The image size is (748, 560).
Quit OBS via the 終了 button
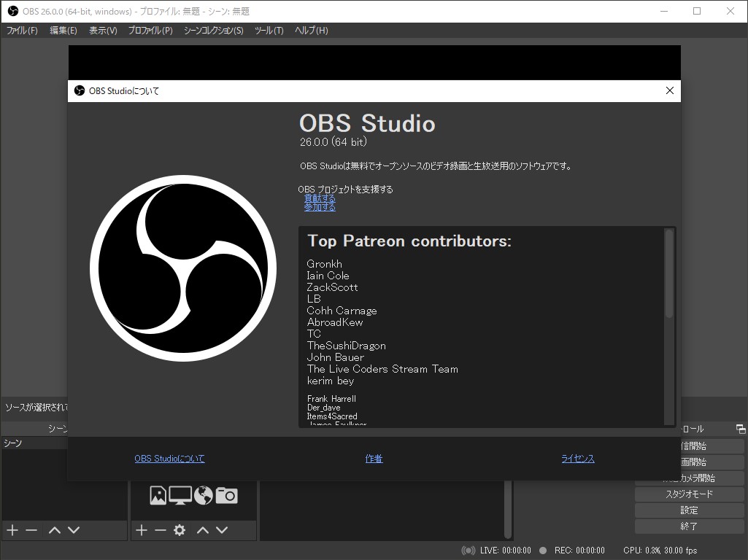(688, 526)
